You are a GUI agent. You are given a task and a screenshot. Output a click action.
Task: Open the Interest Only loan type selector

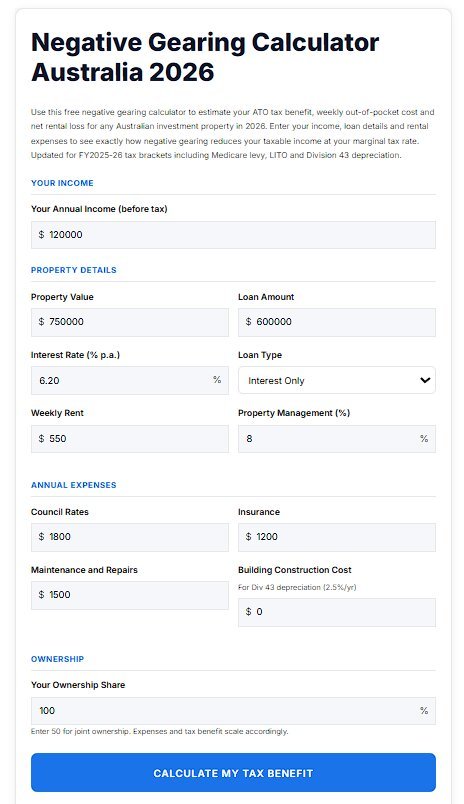pos(337,380)
